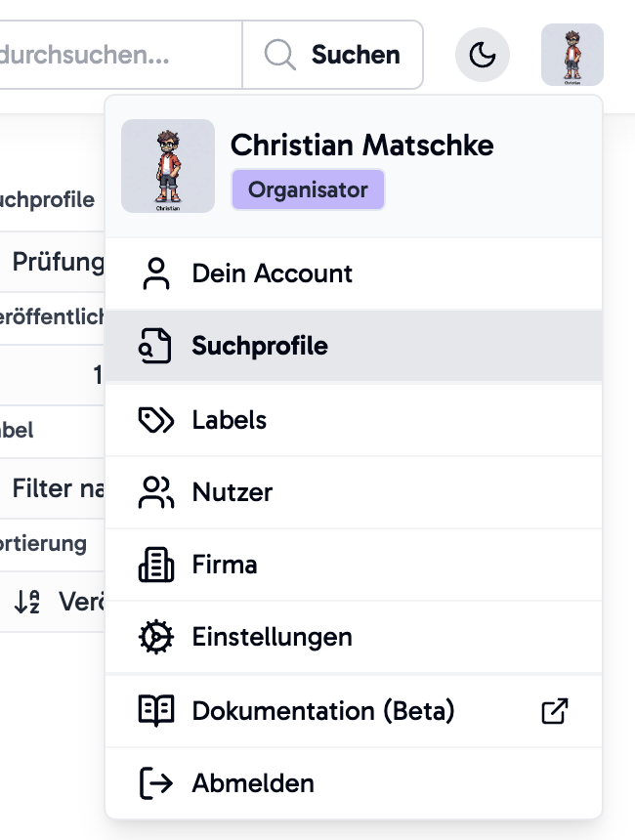Click the person icon beside Dein Account

click(156, 273)
